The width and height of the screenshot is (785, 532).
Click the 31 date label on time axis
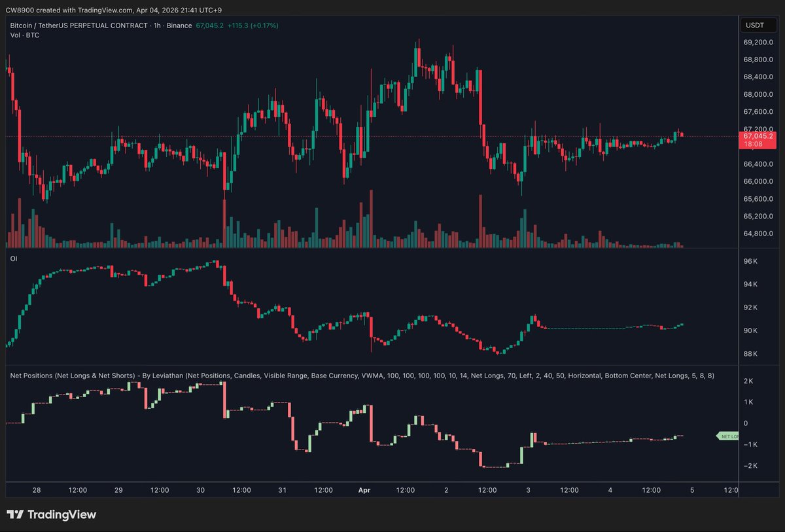point(282,490)
